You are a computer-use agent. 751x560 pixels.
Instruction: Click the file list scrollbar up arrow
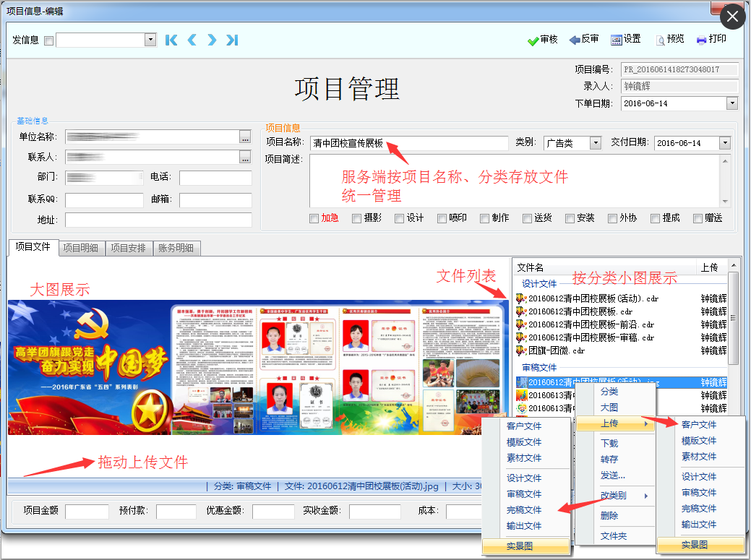[x=733, y=265]
